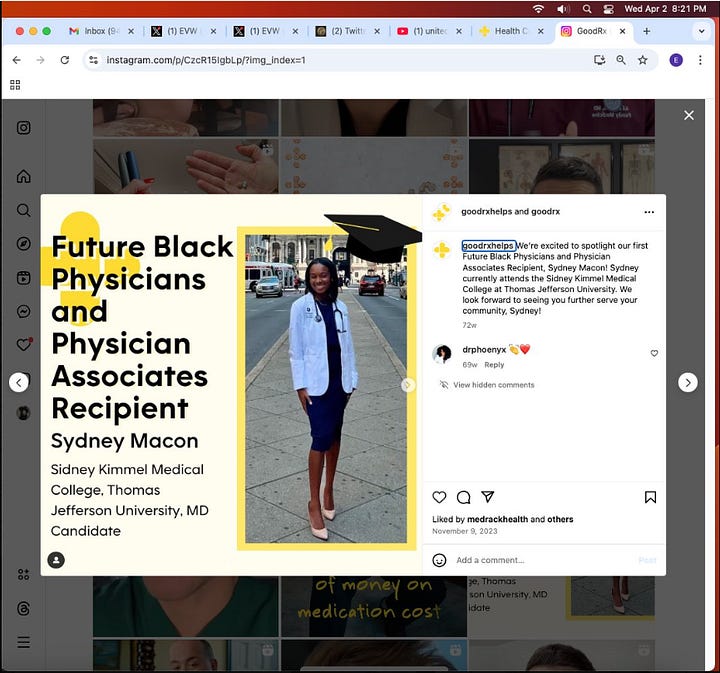Screen dimensions: 720x673
Task: Open Instagram home from logo icon
Action: point(23,128)
